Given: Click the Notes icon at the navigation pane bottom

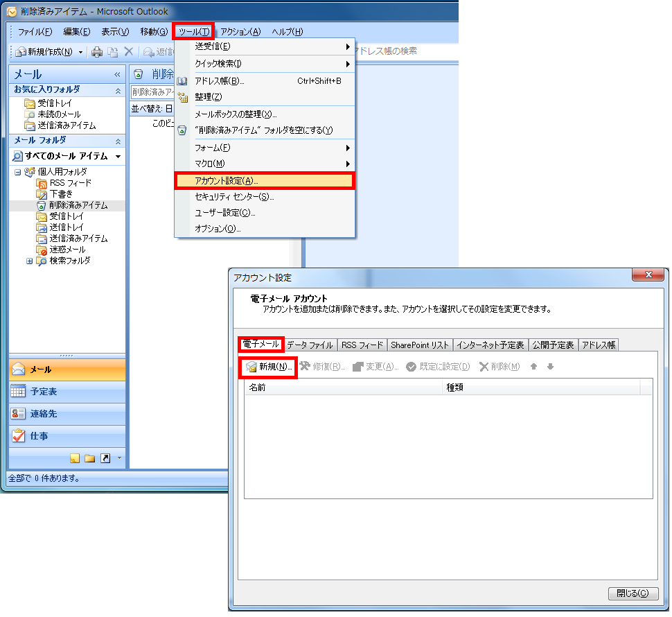Looking at the screenshot, I should 75,458.
